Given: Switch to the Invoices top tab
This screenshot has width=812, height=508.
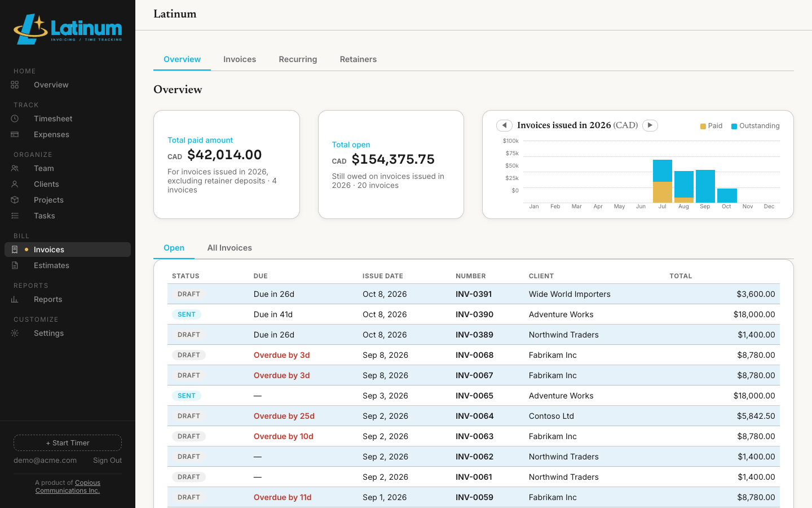Looking at the screenshot, I should (x=240, y=59).
